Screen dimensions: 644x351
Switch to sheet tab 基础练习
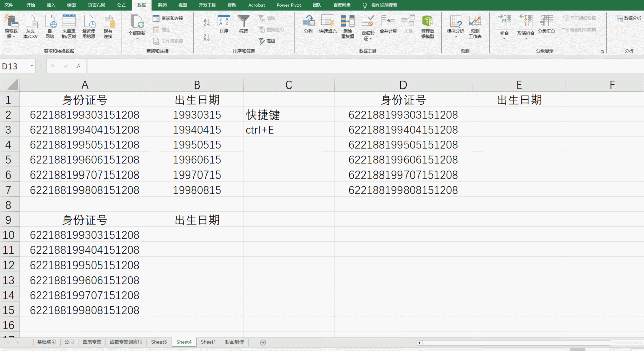[47, 342]
